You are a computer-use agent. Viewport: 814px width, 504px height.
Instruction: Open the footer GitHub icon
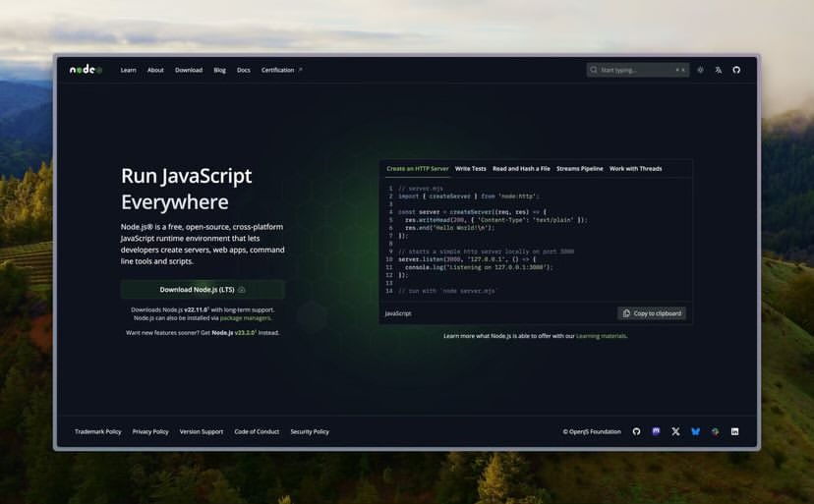(x=636, y=432)
